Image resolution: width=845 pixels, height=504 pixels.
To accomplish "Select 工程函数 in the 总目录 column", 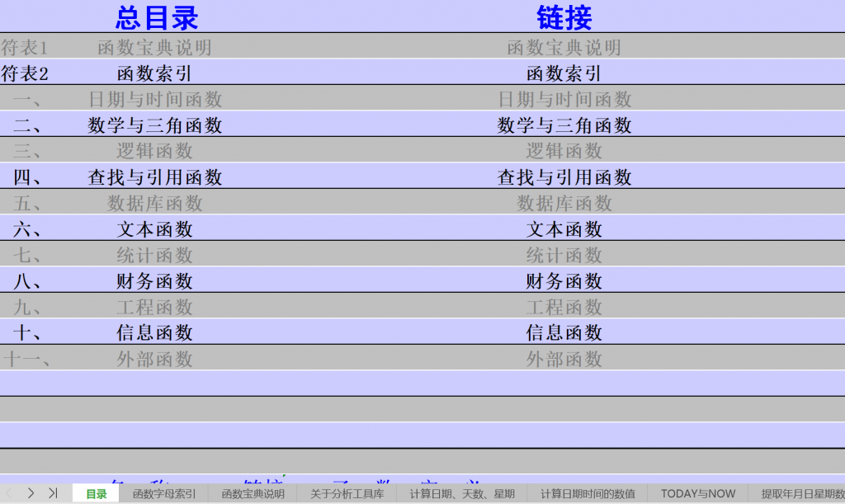I will pos(154,307).
